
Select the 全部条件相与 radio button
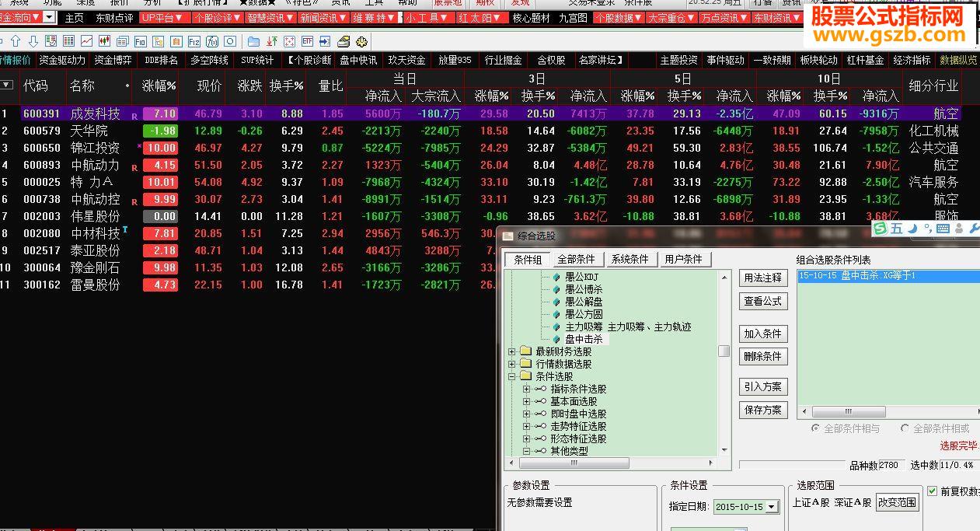click(x=815, y=428)
